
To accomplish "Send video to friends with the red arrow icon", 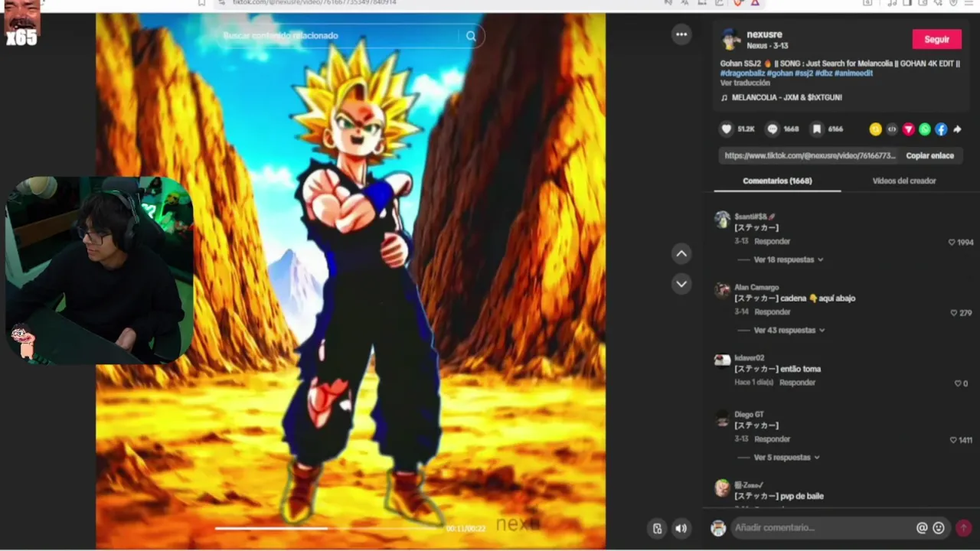I will click(908, 129).
